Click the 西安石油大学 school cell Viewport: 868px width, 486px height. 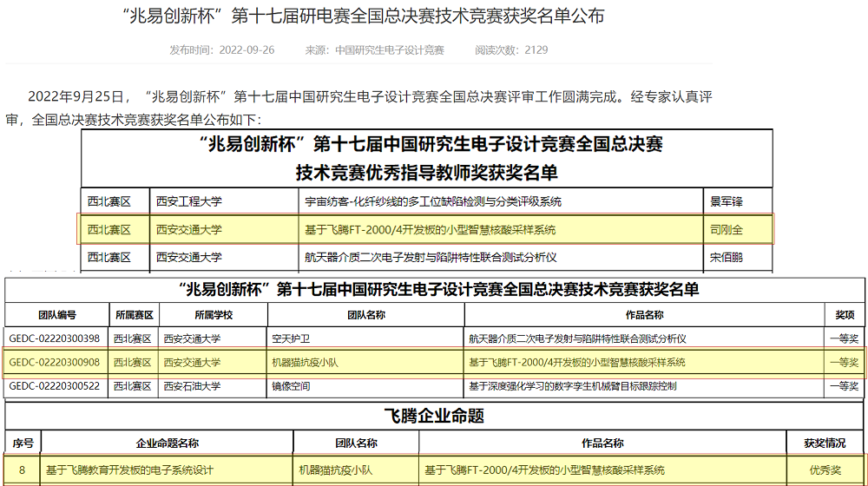(x=193, y=385)
